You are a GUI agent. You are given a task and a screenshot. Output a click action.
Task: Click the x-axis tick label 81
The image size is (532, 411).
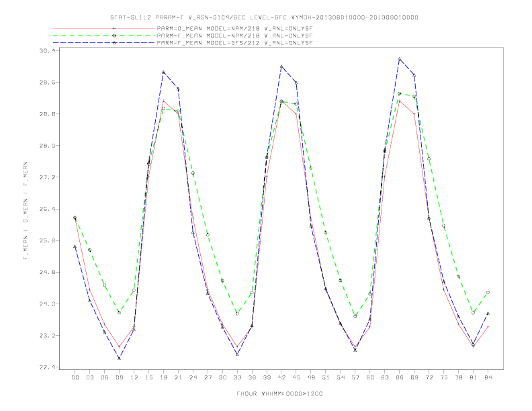pos(474,377)
